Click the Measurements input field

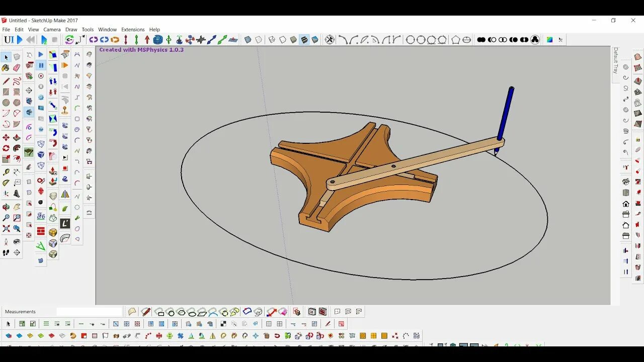(89, 312)
